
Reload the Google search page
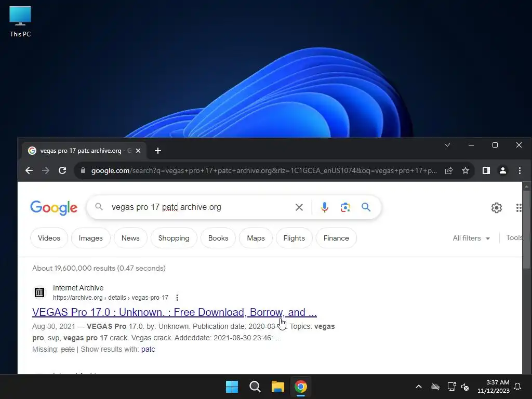point(62,170)
